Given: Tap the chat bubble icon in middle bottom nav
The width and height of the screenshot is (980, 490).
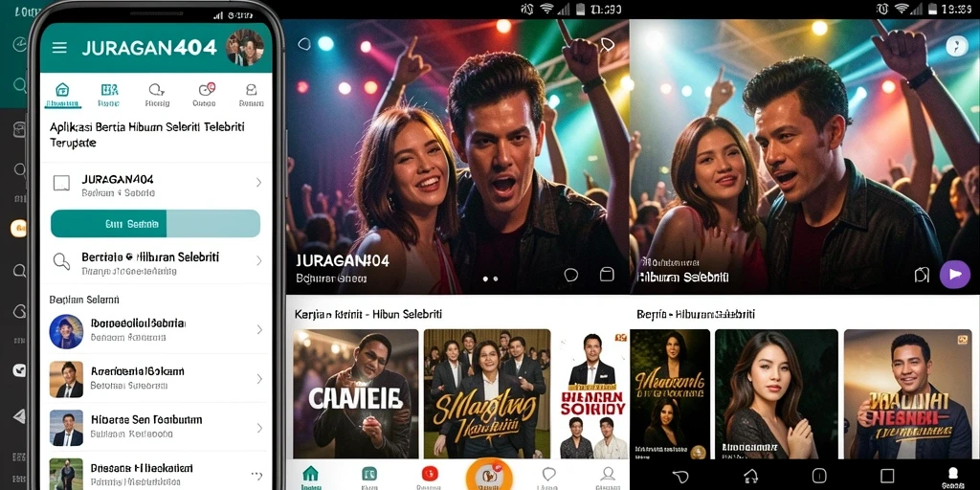Looking at the screenshot, I should pyautogui.click(x=548, y=476).
